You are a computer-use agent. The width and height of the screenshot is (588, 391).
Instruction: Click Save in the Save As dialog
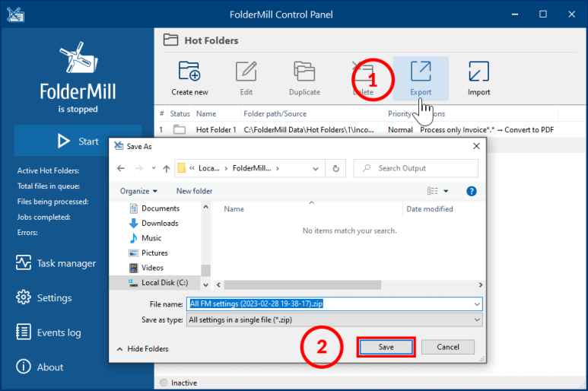coord(386,347)
